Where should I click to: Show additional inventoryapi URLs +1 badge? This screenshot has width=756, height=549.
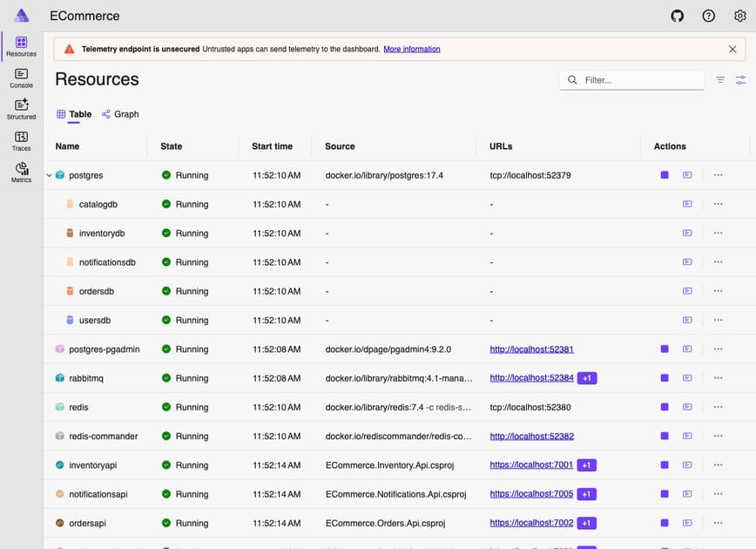(x=586, y=465)
